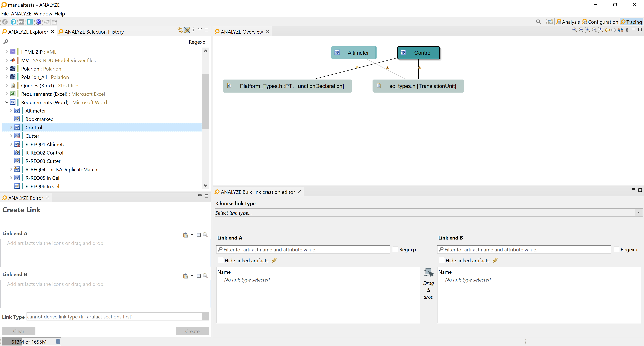Click the blue pinwheel toolbar icon
This screenshot has width=644, height=346.
(38, 22)
